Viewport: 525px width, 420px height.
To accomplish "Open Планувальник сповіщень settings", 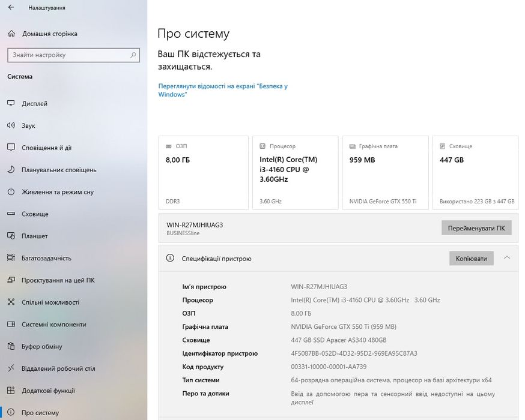I will tap(74, 170).
